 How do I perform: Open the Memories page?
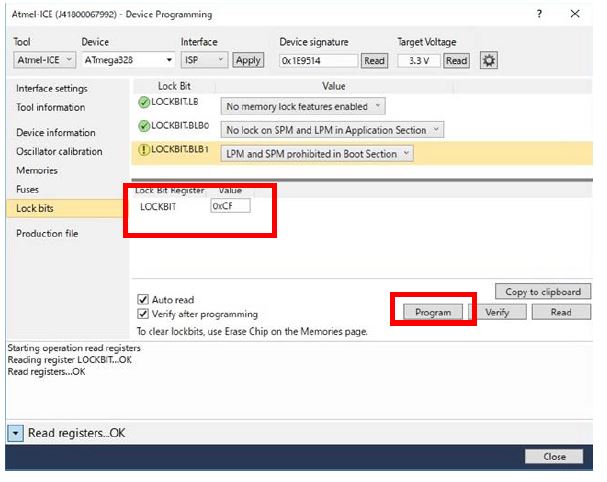tap(37, 171)
